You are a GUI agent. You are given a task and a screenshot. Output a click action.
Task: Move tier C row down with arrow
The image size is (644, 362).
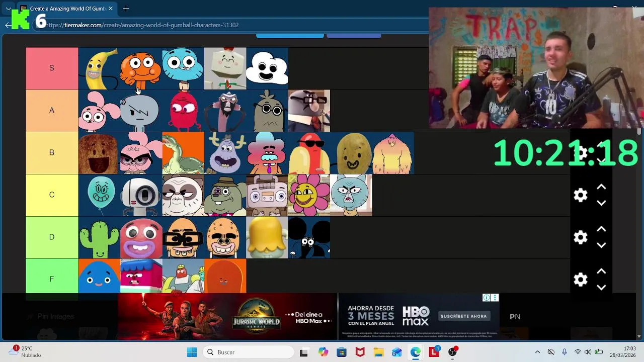[x=601, y=203]
